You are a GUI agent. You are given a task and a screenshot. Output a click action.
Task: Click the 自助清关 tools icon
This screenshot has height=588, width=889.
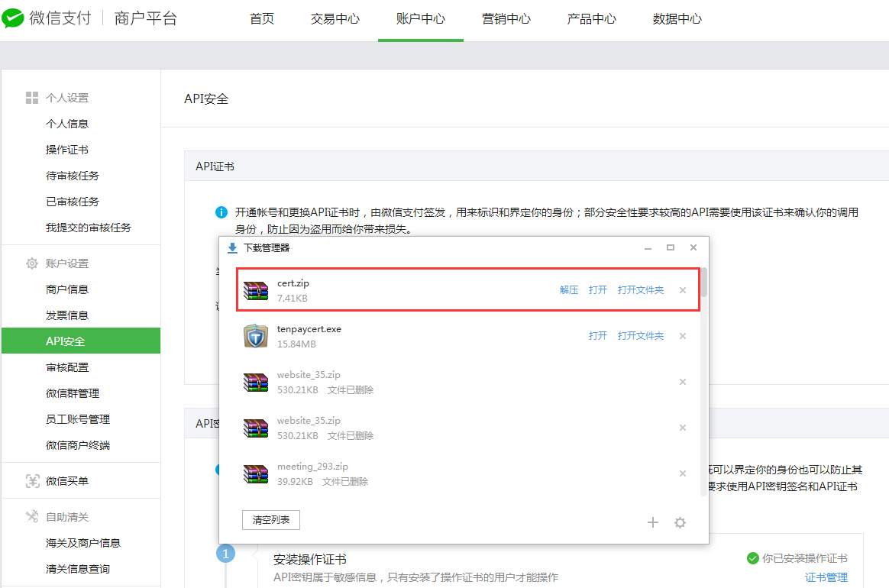32,516
